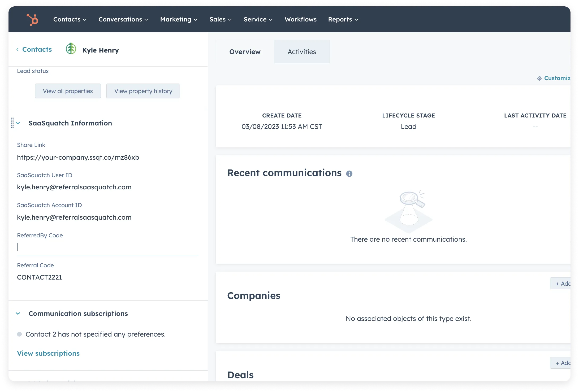Switch to the Overview tab
The height and width of the screenshot is (392, 579).
coord(245,52)
